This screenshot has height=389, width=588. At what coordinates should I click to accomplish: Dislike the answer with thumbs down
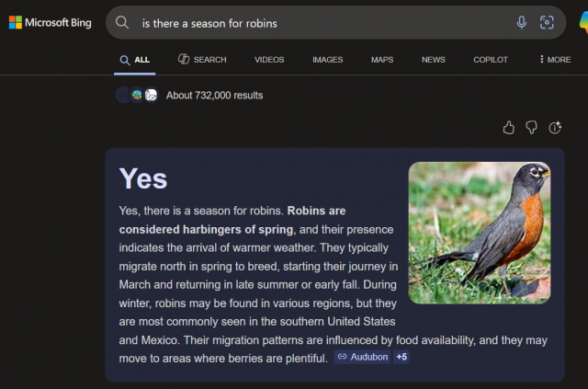click(x=531, y=127)
